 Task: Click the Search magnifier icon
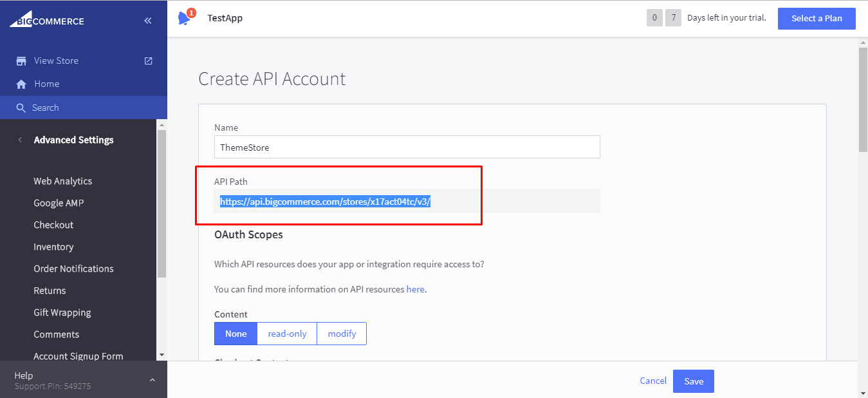pyautogui.click(x=21, y=108)
